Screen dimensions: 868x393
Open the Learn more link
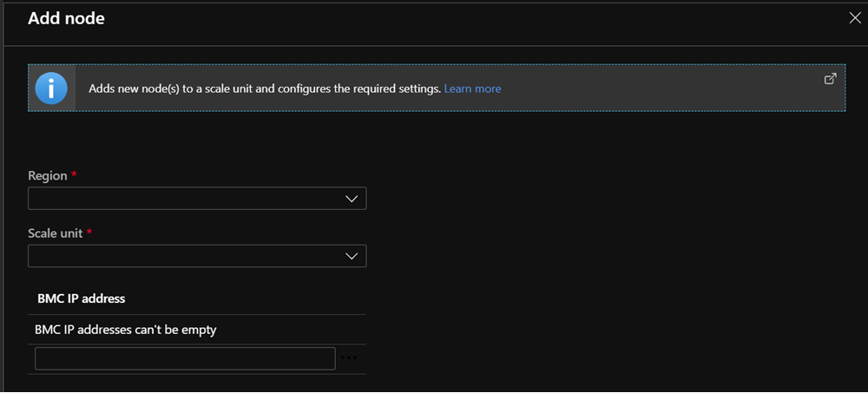click(472, 88)
